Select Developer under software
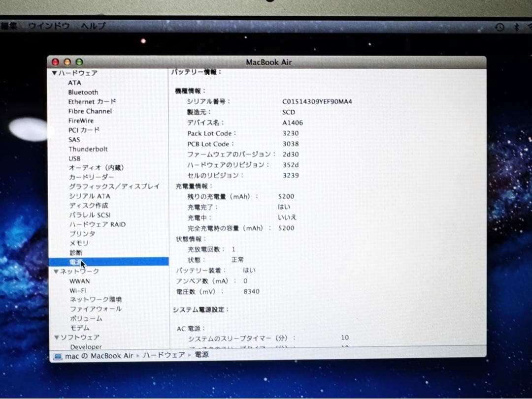Image resolution: width=532 pixels, height=399 pixels. pyautogui.click(x=86, y=347)
